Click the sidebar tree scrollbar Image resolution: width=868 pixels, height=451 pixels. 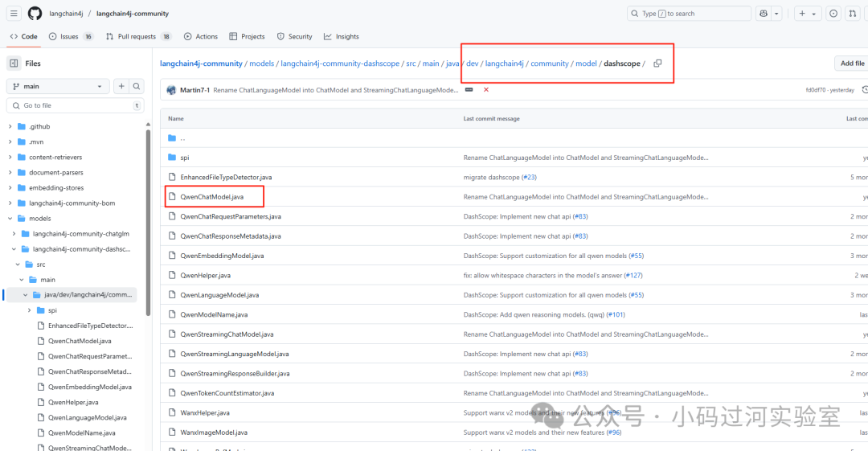coord(148,222)
